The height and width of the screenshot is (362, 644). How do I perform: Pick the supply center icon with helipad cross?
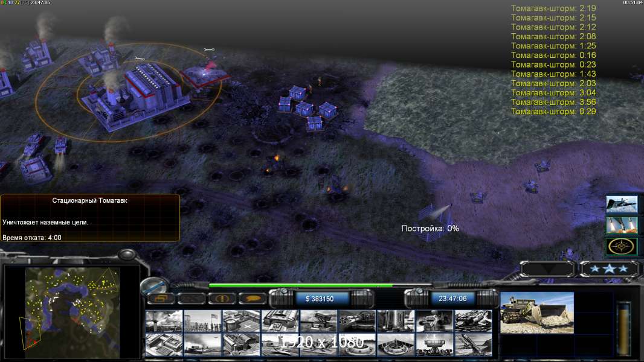[x=242, y=321]
